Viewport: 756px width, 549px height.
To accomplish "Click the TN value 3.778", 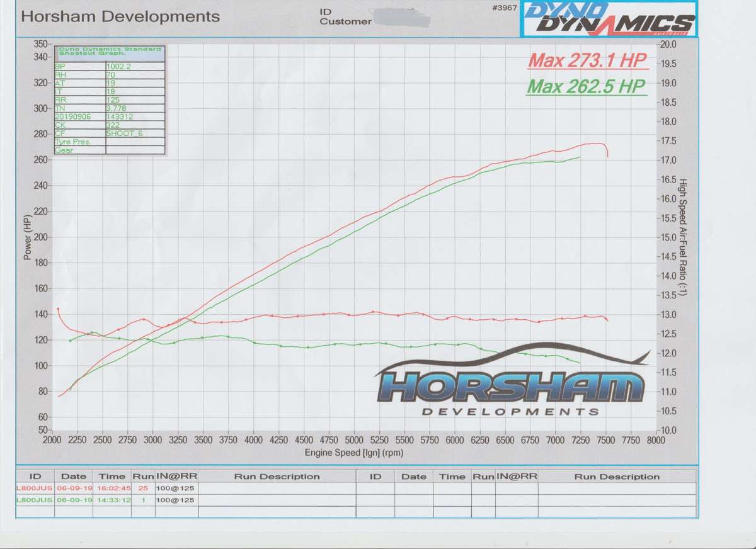I will point(116,108).
